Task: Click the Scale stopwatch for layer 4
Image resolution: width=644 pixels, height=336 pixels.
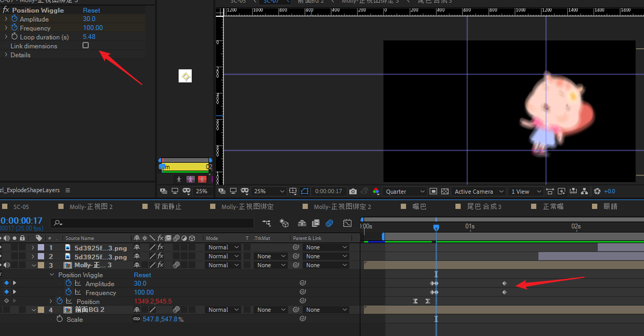Action: (x=59, y=319)
